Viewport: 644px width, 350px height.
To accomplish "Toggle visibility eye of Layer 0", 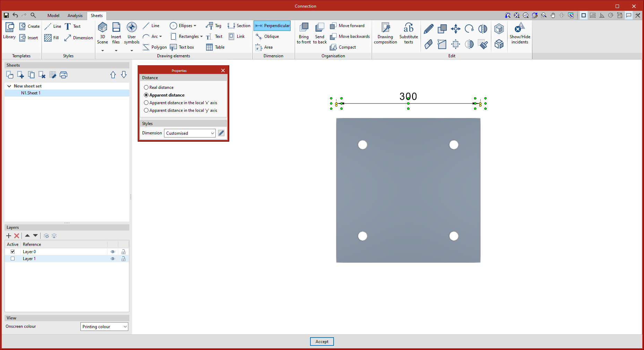I will click(x=113, y=252).
